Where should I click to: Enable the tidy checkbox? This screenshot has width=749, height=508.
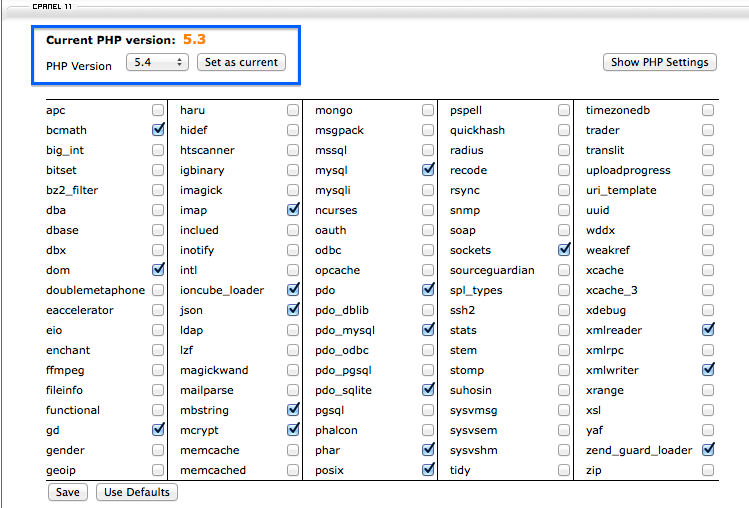(564, 470)
